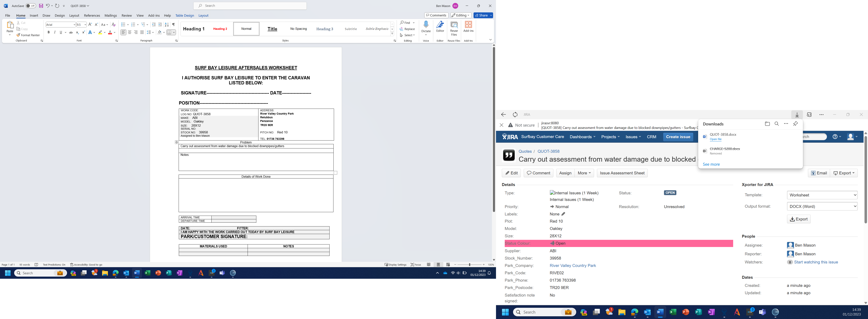Click the bullet list icon

tap(123, 25)
